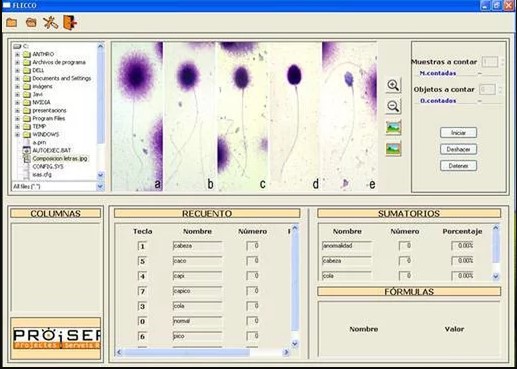Select the C: drive icon
The width and height of the screenshot is (517, 369).
(17, 46)
